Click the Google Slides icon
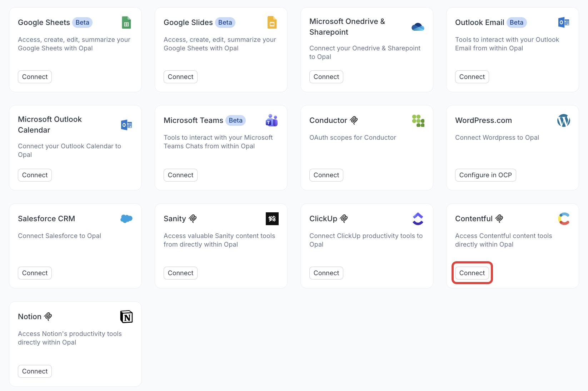The image size is (588, 391). pyautogui.click(x=272, y=23)
